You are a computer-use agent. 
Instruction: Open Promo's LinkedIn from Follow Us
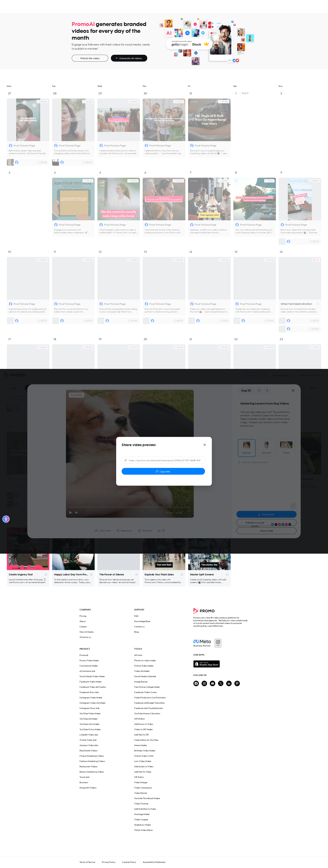[229, 683]
